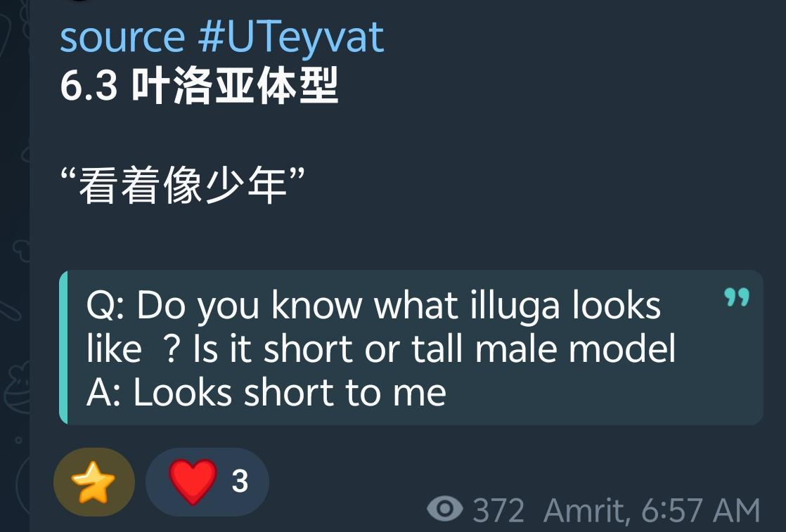Click the quoted text 看着像少年

pyautogui.click(x=183, y=186)
